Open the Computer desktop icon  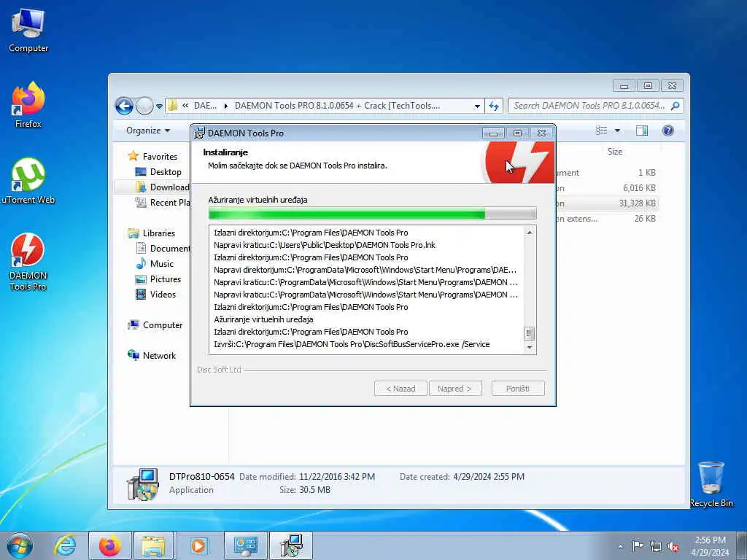(28, 30)
